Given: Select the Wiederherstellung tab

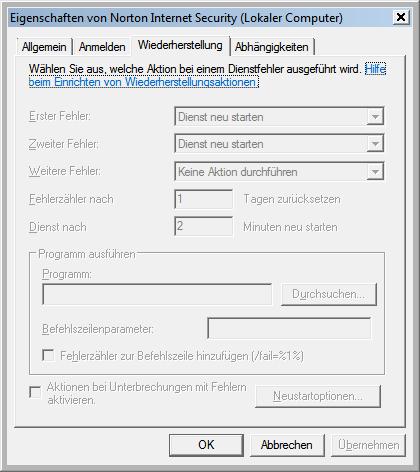Looking at the screenshot, I should pyautogui.click(x=180, y=45).
